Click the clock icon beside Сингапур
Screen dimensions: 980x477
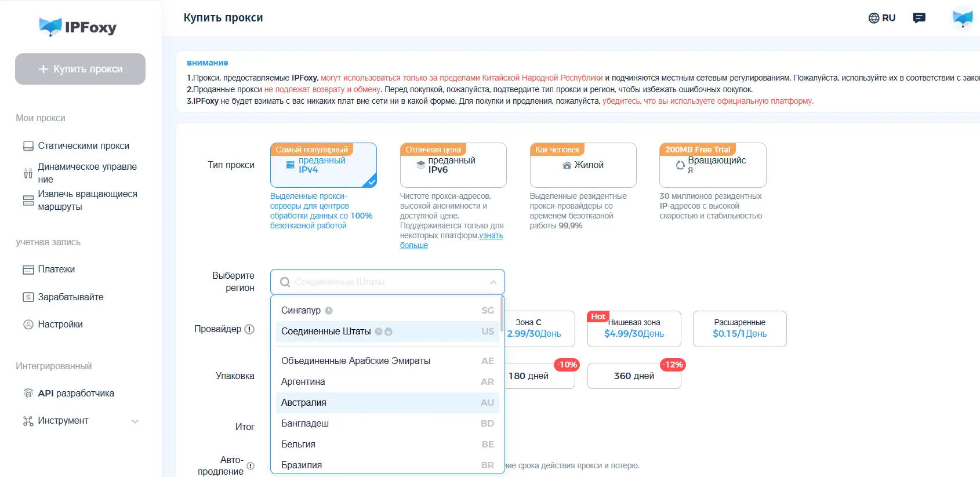click(x=329, y=311)
